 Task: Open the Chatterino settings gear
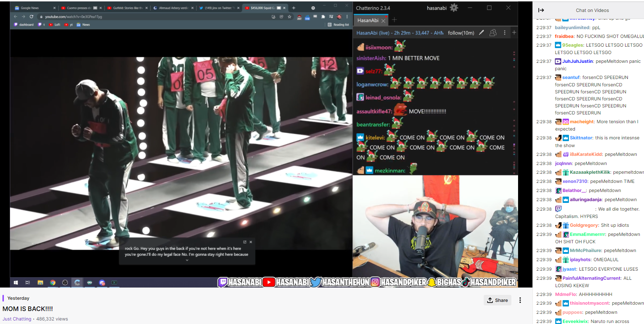tap(454, 8)
